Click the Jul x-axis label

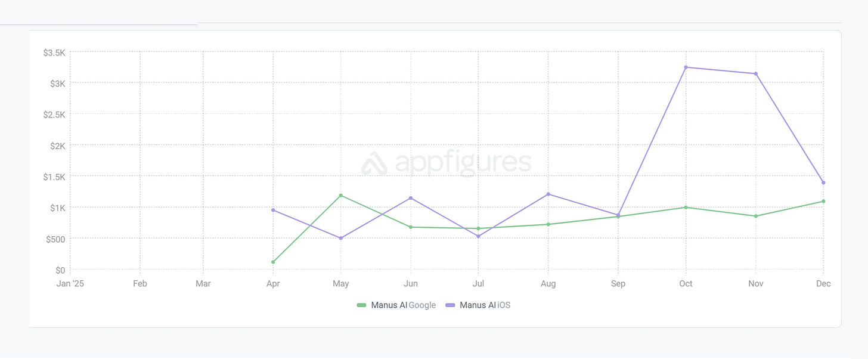click(478, 284)
